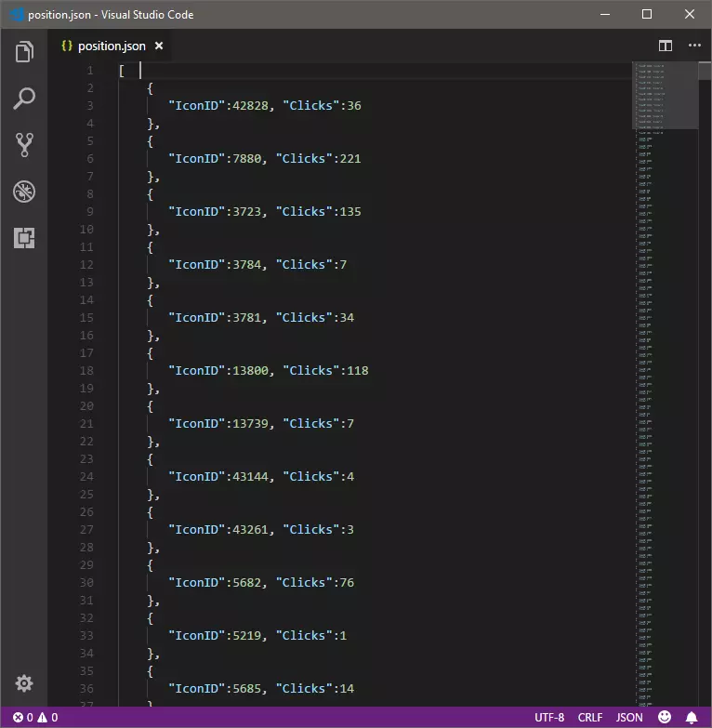Viewport: 712px width, 728px height.
Task: Click the vertical scrollbar thumb
Action: [705, 71]
